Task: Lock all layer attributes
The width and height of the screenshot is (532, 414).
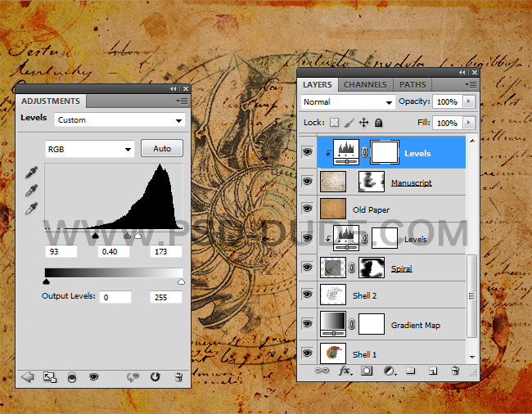Action: pyautogui.click(x=379, y=123)
